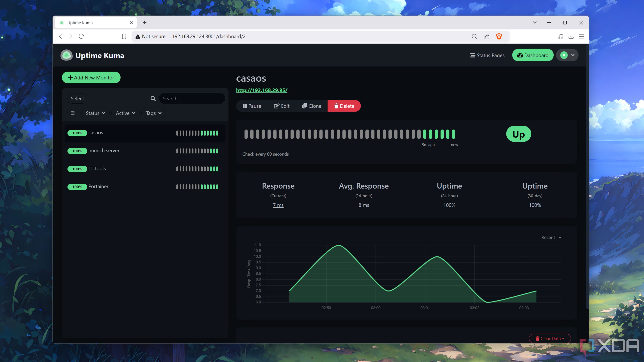Open the Recent time range dropdown
This screenshot has width=644, height=362.
pyautogui.click(x=551, y=237)
